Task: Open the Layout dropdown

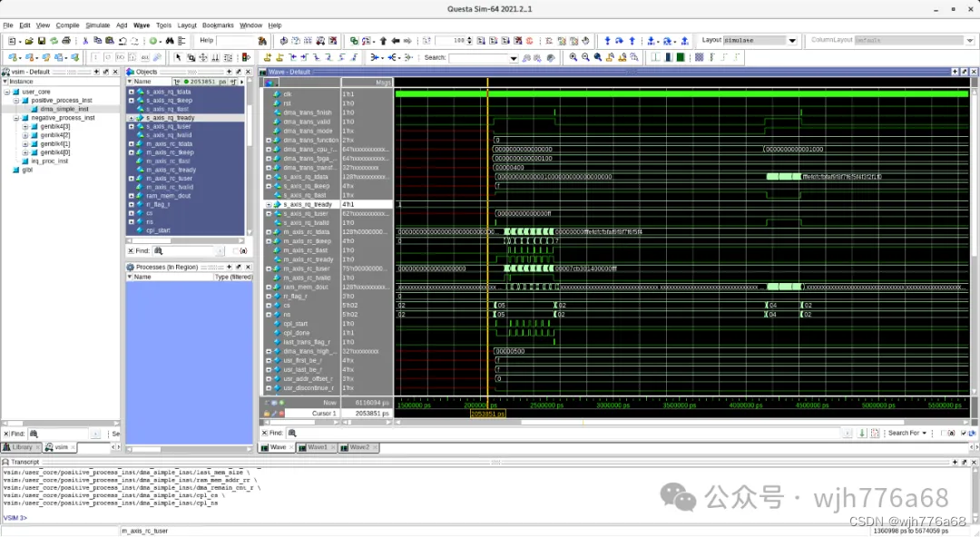Action: 792,41
